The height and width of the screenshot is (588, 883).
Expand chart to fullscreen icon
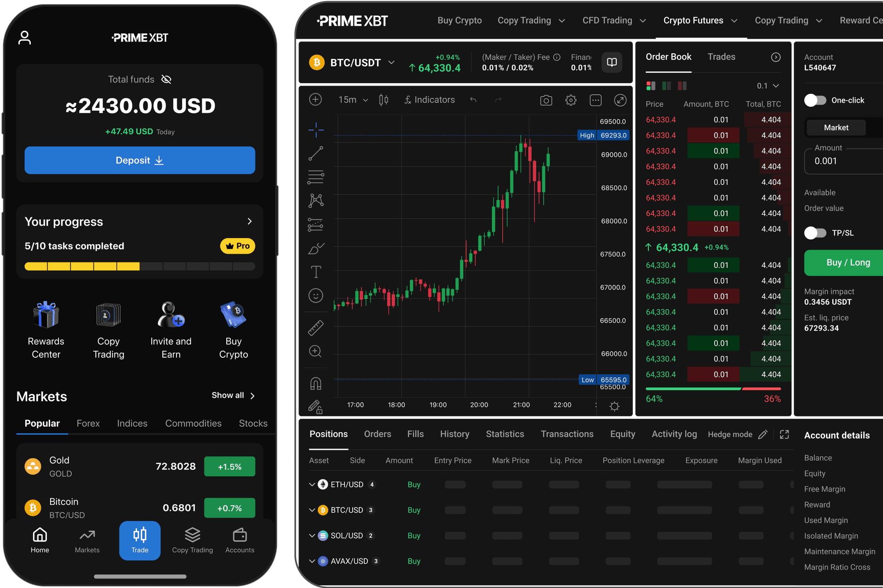tap(620, 100)
